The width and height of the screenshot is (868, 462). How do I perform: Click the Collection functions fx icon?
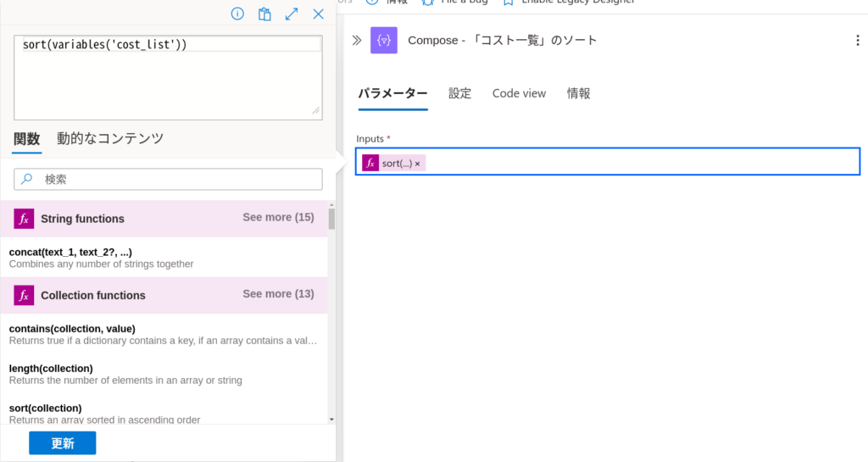[24, 295]
